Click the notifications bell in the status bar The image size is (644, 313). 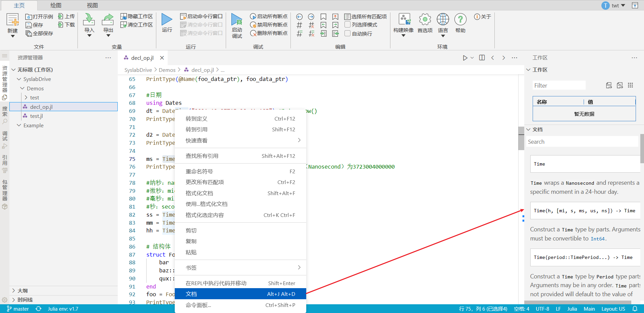click(x=635, y=309)
